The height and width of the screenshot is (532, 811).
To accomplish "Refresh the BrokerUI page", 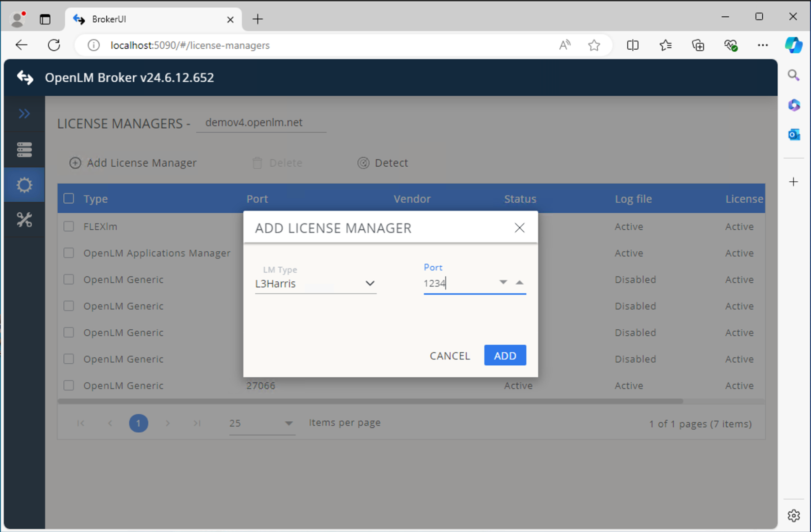I will (54, 45).
